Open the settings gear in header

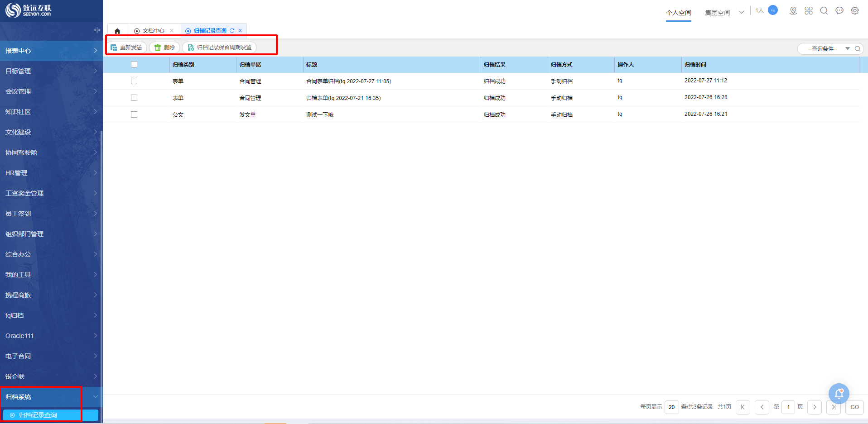pyautogui.click(x=854, y=11)
